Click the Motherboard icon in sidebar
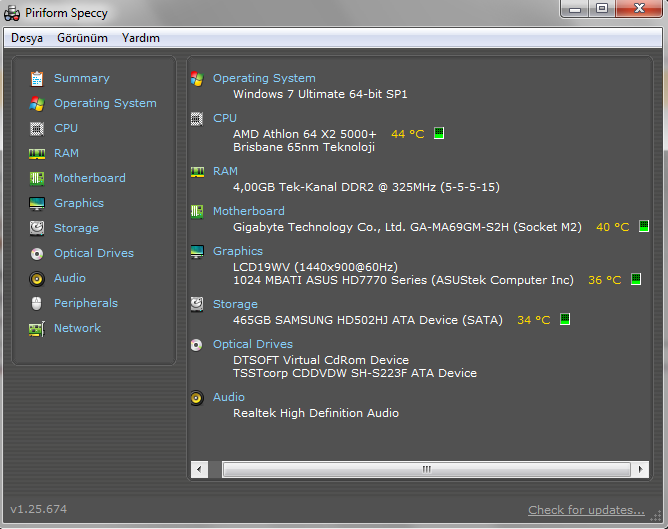 (37, 178)
